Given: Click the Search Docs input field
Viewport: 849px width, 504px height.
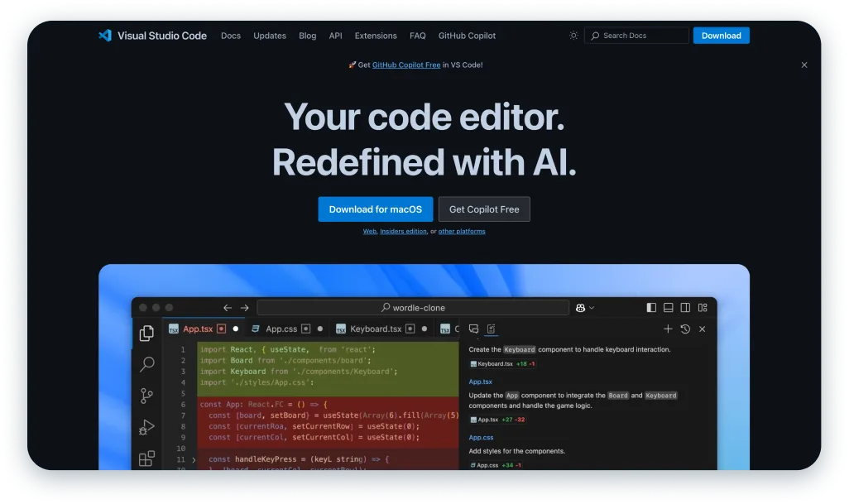Looking at the screenshot, I should (x=636, y=36).
